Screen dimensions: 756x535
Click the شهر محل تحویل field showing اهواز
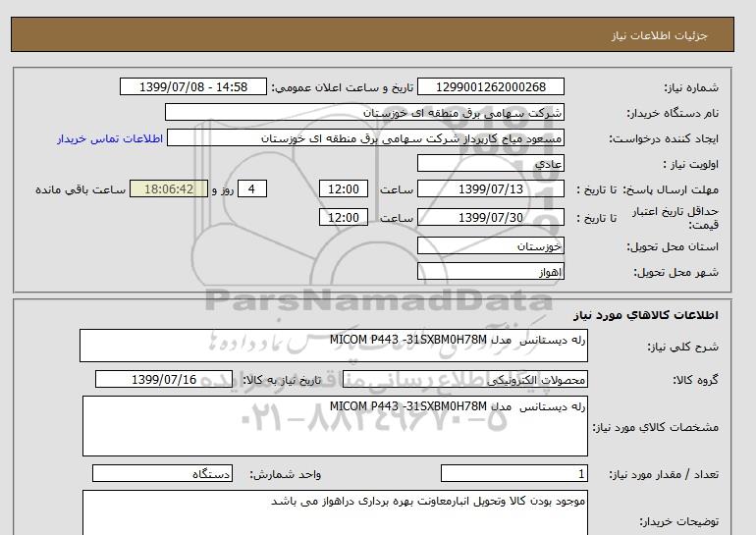[x=492, y=271]
